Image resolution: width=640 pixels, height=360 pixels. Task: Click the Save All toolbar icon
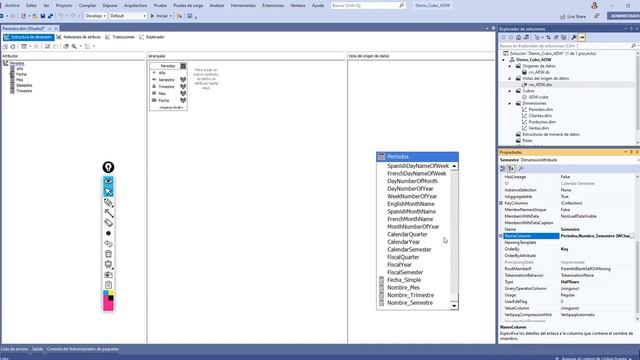click(50, 16)
